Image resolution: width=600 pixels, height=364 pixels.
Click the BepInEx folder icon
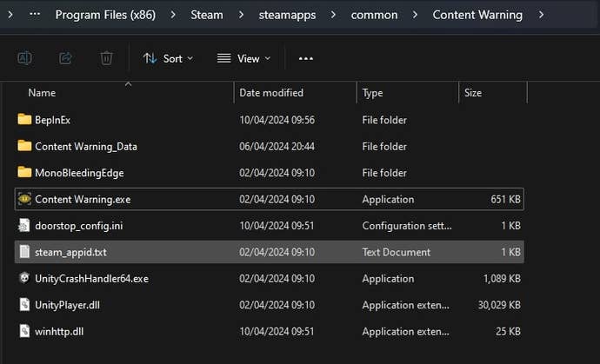point(24,119)
